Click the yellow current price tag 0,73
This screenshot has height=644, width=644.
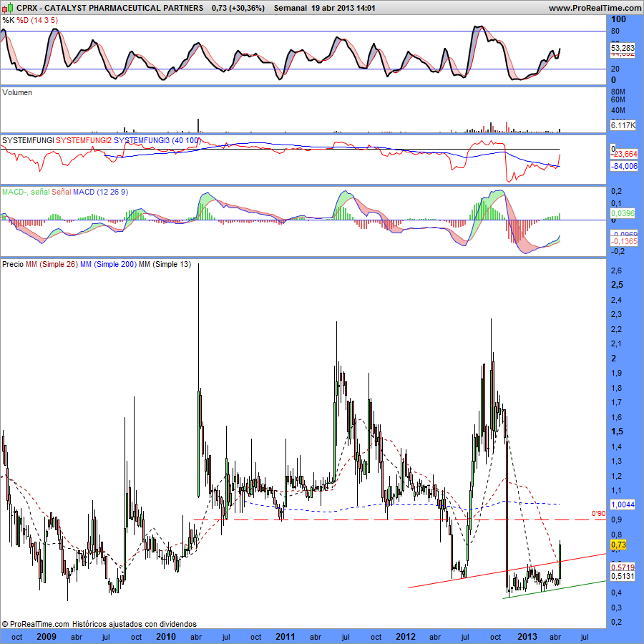618,545
